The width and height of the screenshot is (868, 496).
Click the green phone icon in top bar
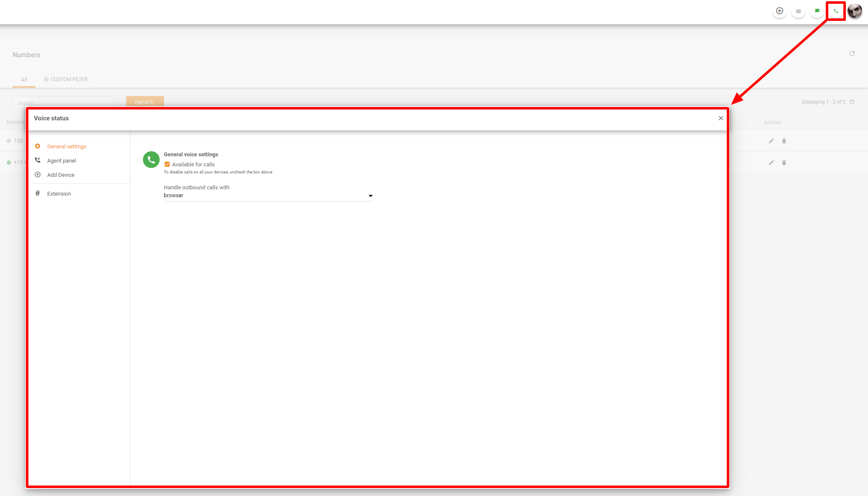(836, 11)
